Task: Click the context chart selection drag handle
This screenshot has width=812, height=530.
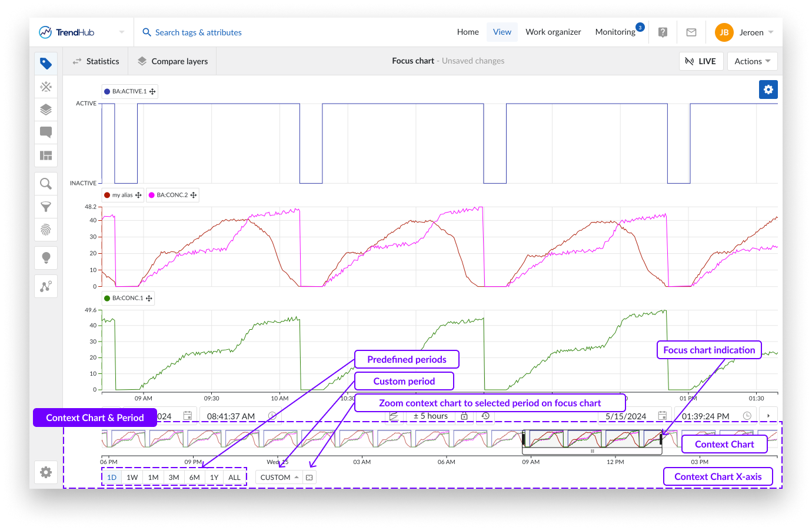Action: [592, 451]
